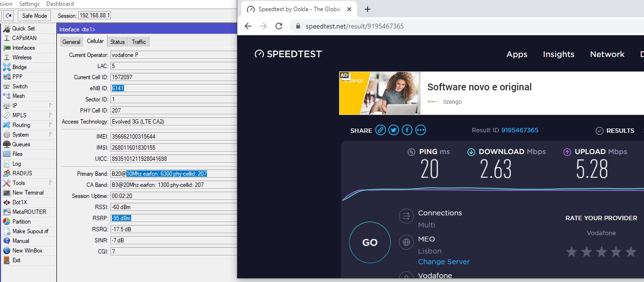Click Interface <lte1> title bar

(147, 29)
